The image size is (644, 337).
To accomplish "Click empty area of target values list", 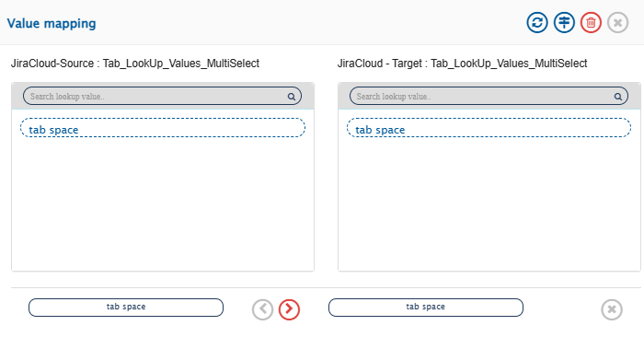I will [489, 205].
